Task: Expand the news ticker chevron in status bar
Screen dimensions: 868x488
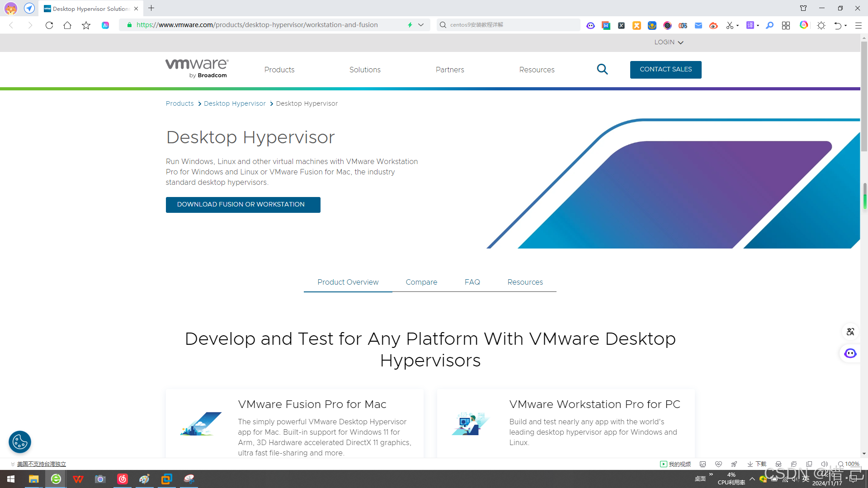Action: (x=13, y=464)
